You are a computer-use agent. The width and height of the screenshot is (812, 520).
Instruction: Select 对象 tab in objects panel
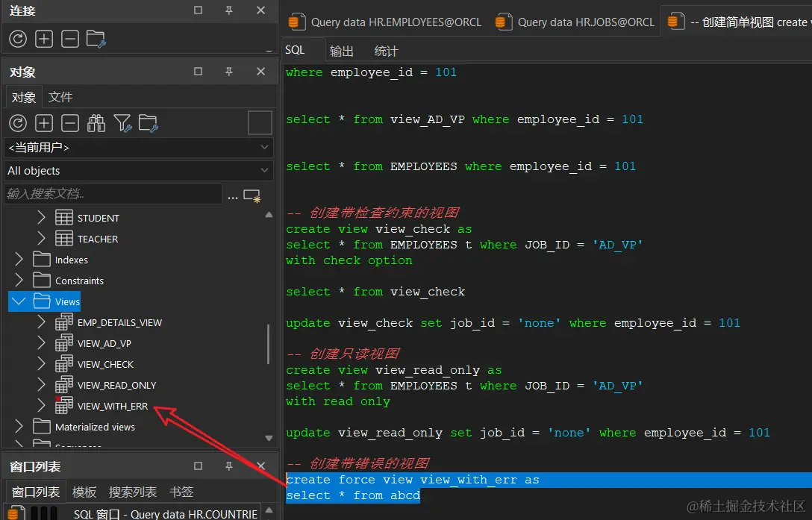tap(24, 97)
